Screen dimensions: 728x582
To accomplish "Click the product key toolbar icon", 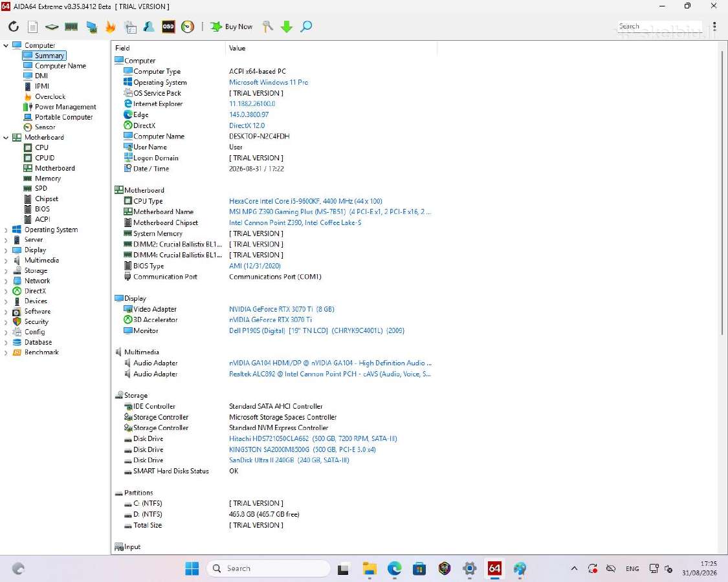I will [x=267, y=27].
